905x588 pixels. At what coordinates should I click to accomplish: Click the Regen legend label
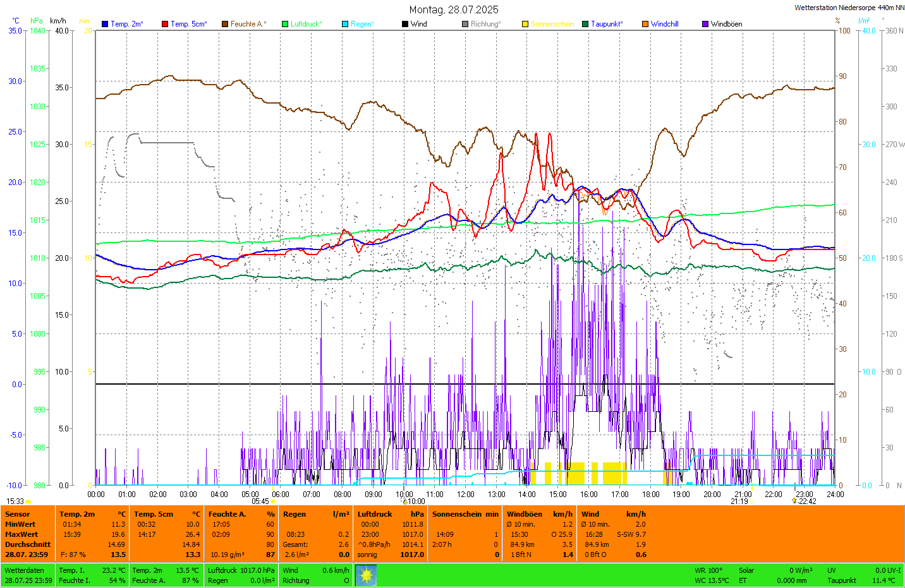point(362,24)
